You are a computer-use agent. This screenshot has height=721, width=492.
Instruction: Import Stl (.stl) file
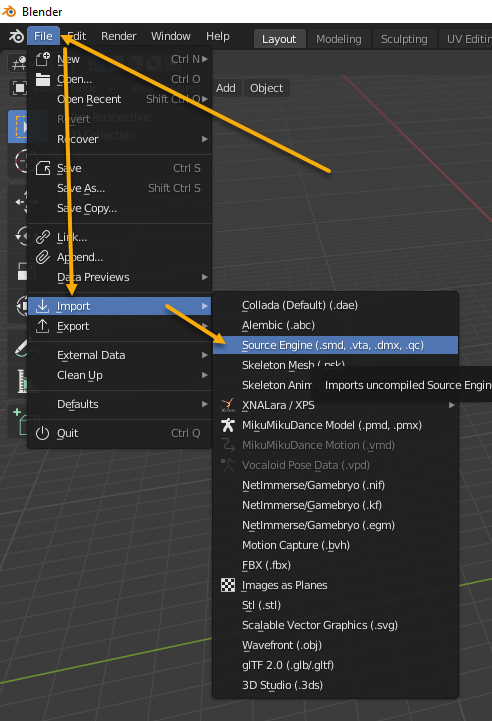(336, 605)
